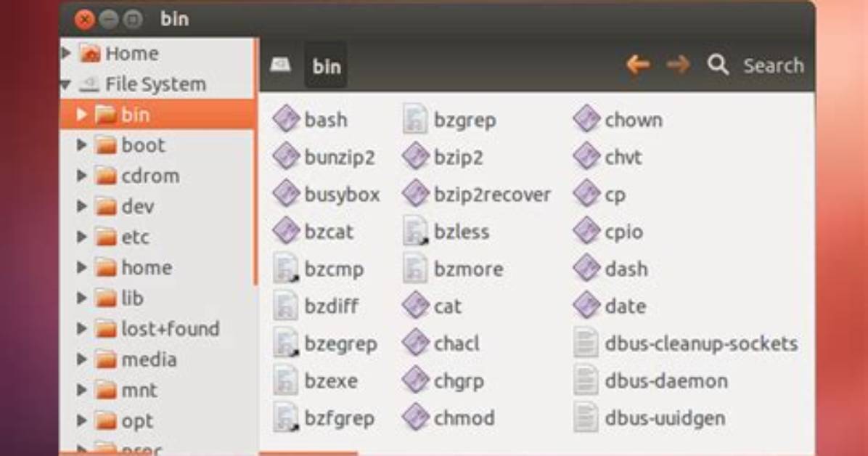Open the cdrom folder in sidebar
868x456 pixels.
click(x=150, y=176)
